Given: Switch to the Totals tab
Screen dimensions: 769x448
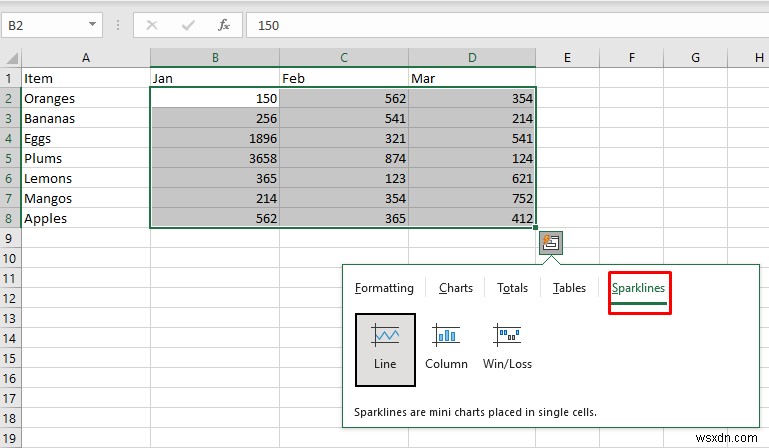Looking at the screenshot, I should click(512, 288).
